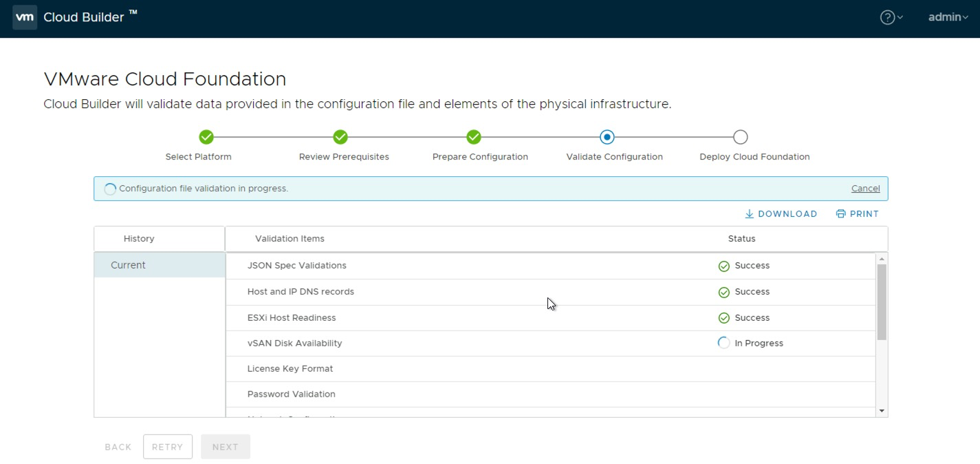
Task: Expand the admin user dropdown
Action: click(x=948, y=18)
